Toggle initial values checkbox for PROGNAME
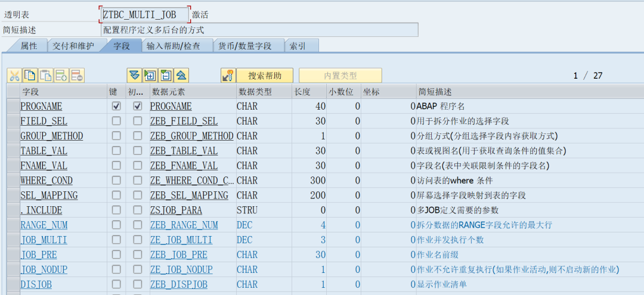 tap(138, 106)
